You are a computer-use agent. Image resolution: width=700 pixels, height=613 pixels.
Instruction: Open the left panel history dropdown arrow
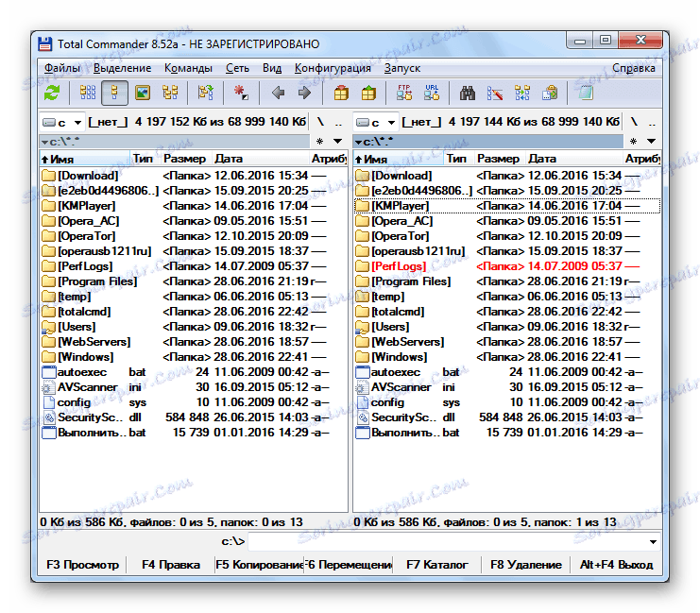(338, 142)
